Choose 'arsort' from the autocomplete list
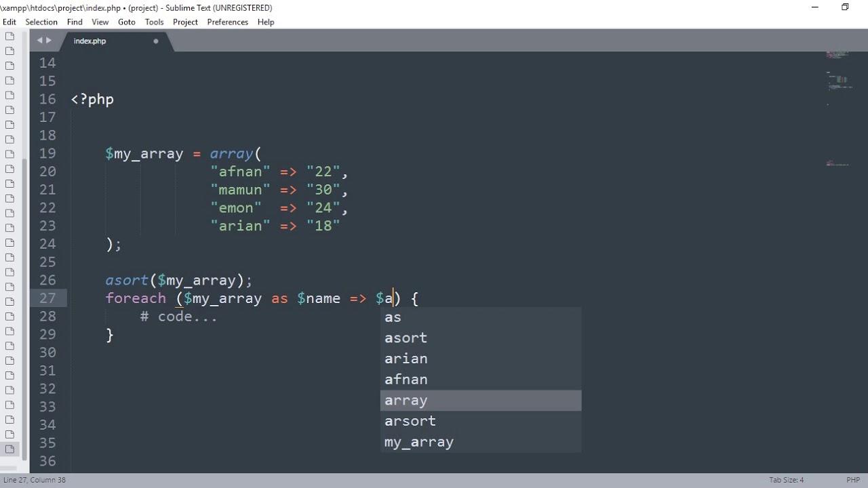 click(481, 421)
